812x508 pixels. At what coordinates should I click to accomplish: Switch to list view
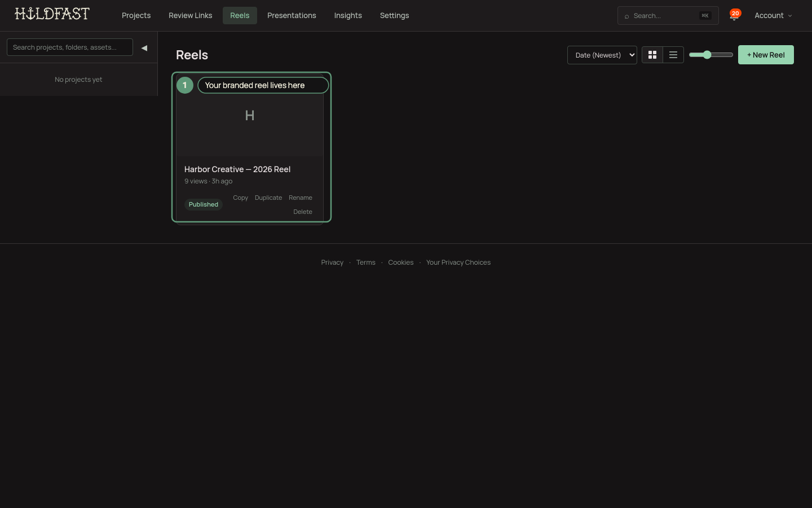673,55
